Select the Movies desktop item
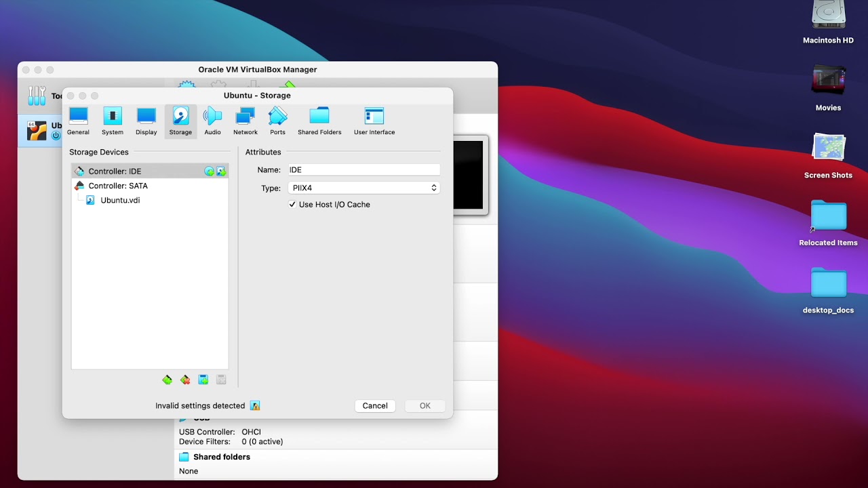868x488 pixels. click(x=828, y=88)
